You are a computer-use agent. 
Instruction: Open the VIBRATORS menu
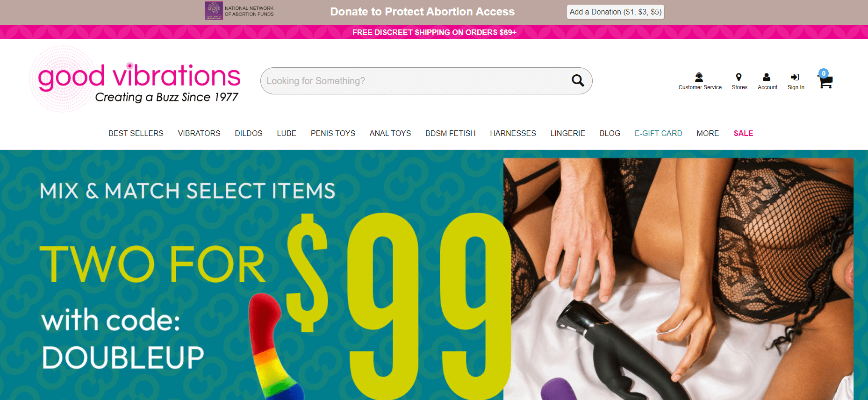click(199, 133)
